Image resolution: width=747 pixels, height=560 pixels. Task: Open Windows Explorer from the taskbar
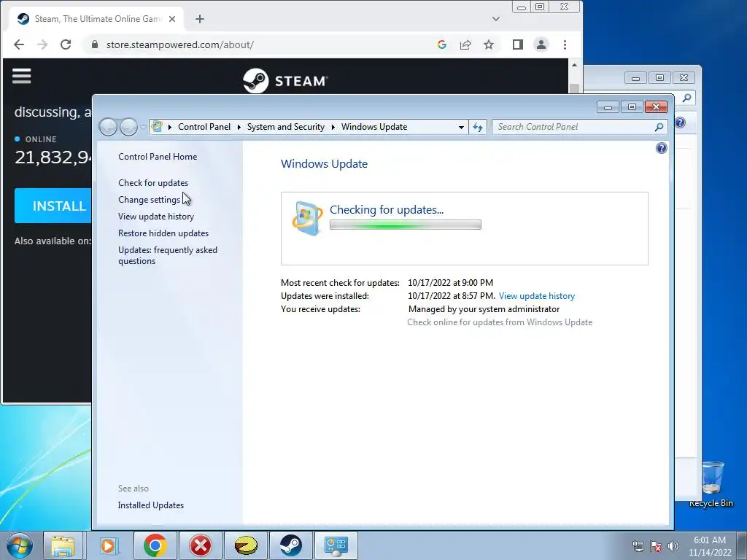click(x=63, y=545)
